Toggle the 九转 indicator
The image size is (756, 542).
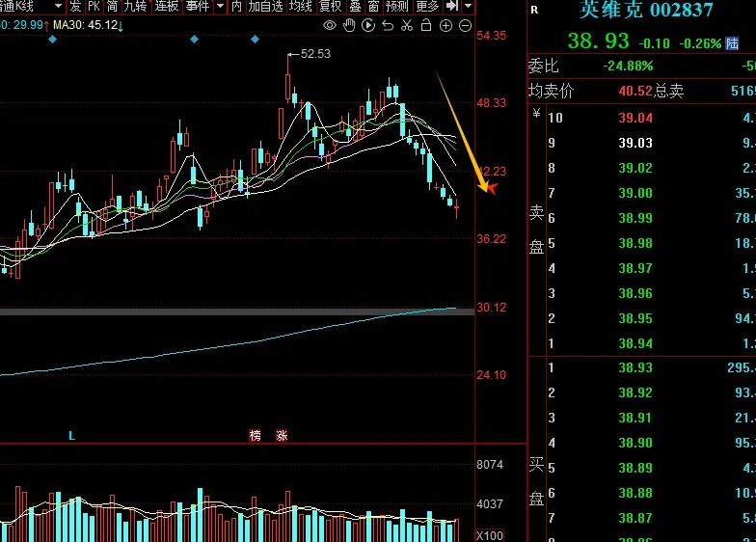[x=135, y=6]
